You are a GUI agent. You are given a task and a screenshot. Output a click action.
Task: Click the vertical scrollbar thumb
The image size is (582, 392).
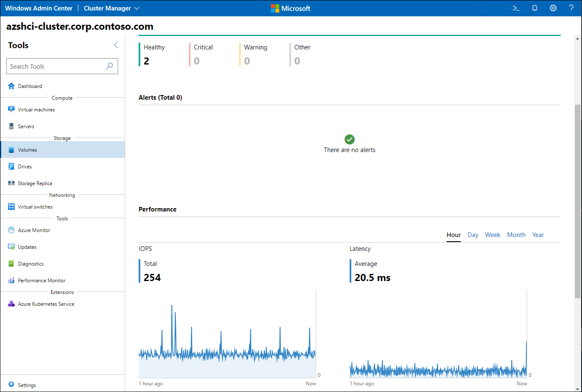click(578, 201)
